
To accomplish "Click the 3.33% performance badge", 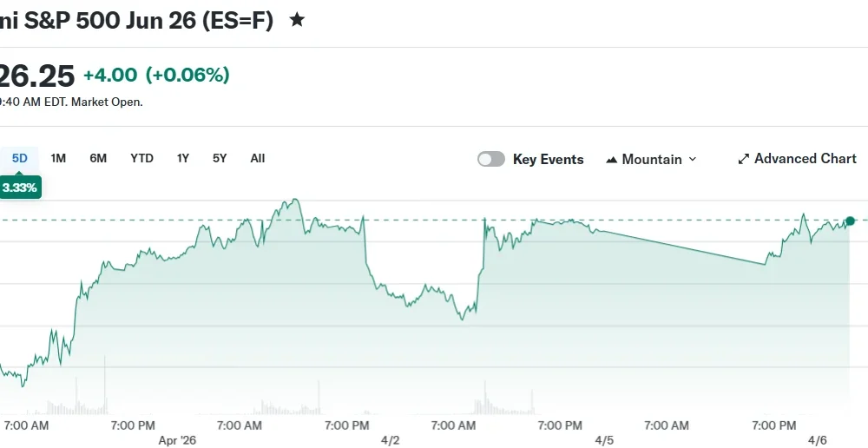I will [20, 188].
